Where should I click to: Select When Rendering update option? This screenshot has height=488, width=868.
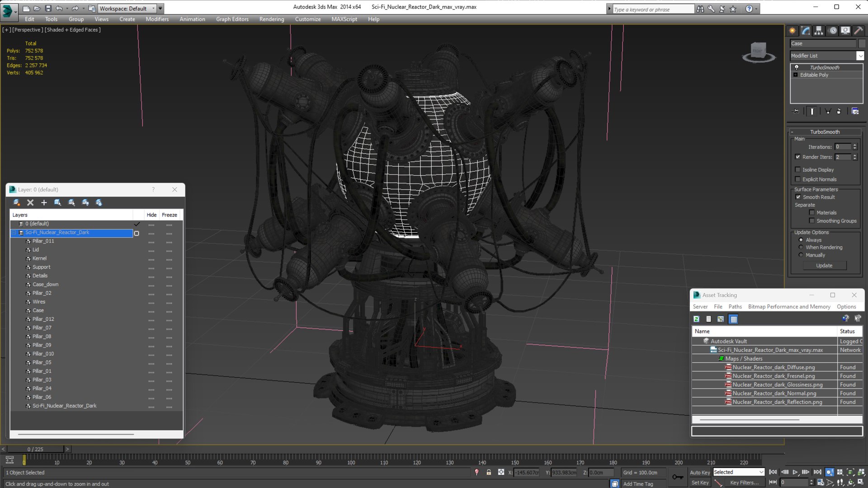(801, 247)
